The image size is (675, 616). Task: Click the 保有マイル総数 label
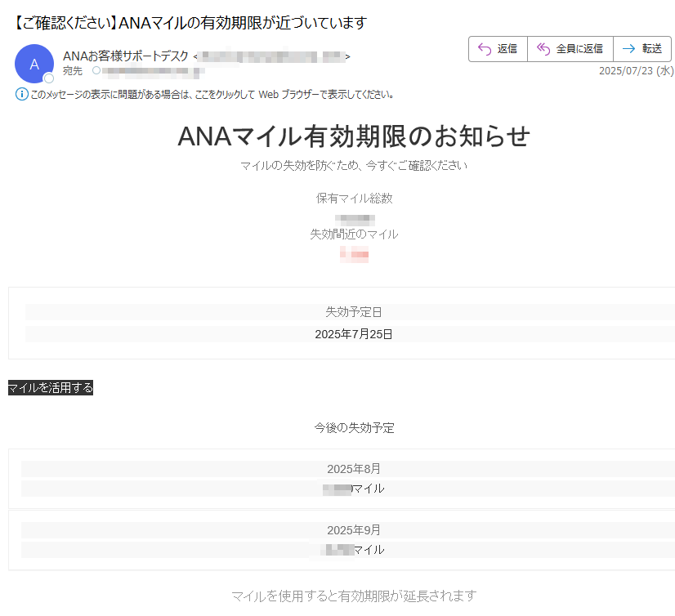point(355,199)
